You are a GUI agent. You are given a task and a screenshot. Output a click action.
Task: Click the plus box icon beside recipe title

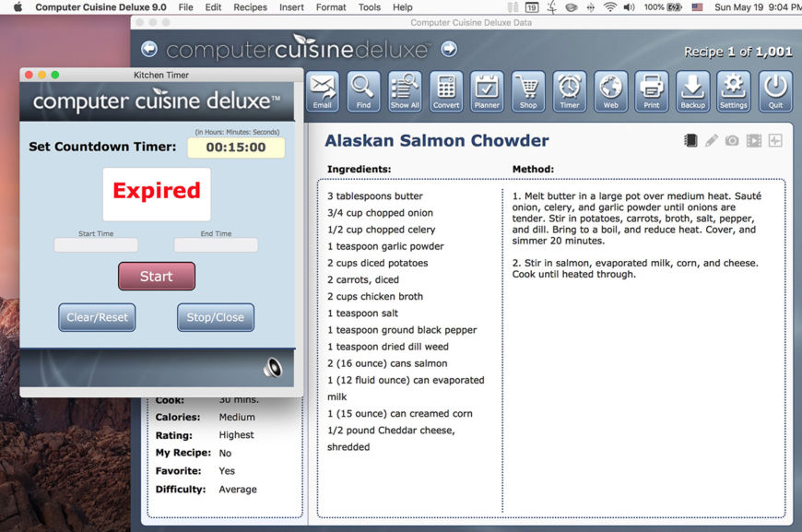pos(775,140)
